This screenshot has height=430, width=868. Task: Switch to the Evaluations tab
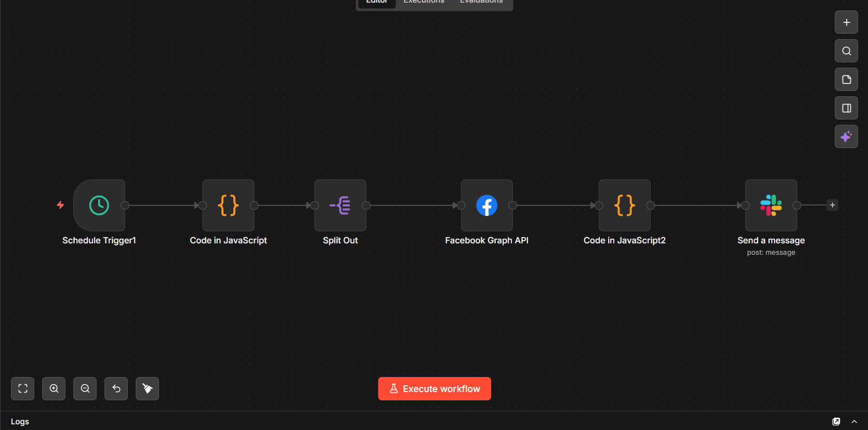point(481,2)
